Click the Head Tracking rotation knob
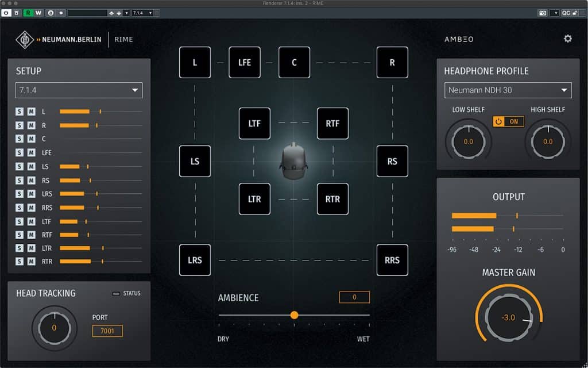 point(55,328)
